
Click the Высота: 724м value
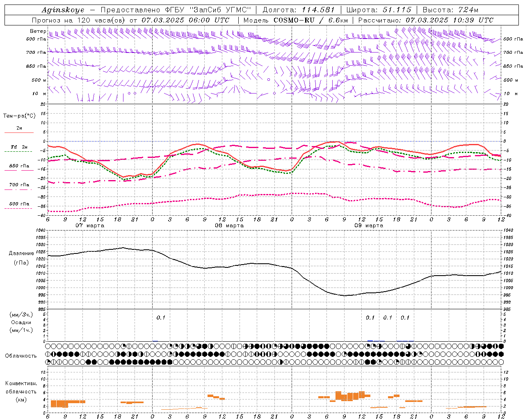pyautogui.click(x=450, y=10)
